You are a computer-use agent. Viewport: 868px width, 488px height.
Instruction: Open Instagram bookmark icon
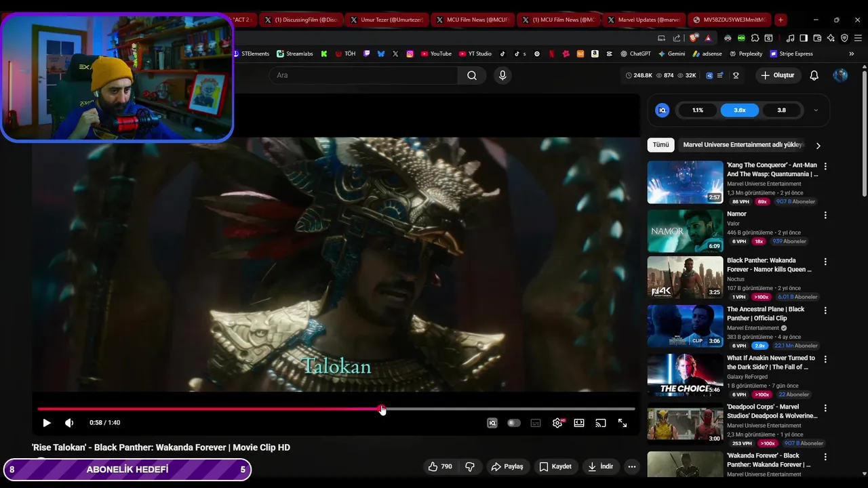410,54
